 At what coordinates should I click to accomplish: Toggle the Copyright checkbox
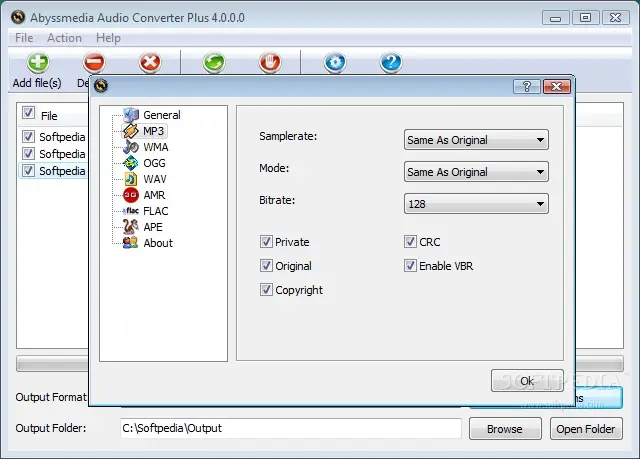click(x=266, y=290)
